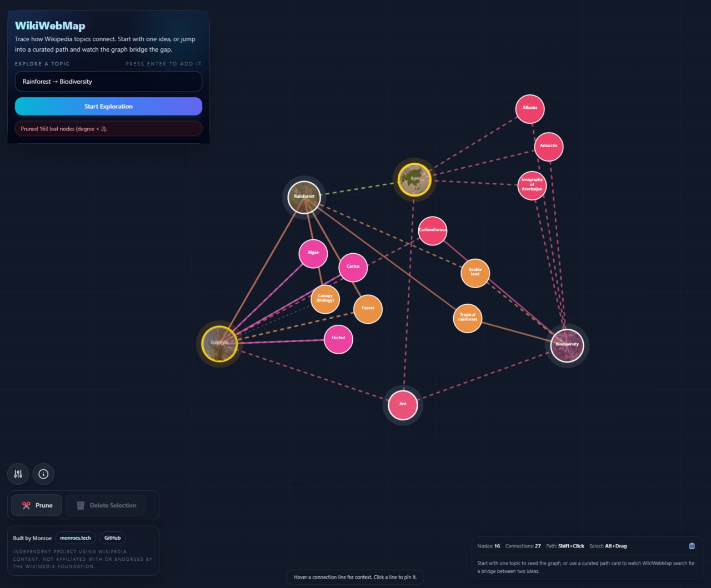
Task: Open the graph settings sliders panel
Action: pyautogui.click(x=18, y=474)
